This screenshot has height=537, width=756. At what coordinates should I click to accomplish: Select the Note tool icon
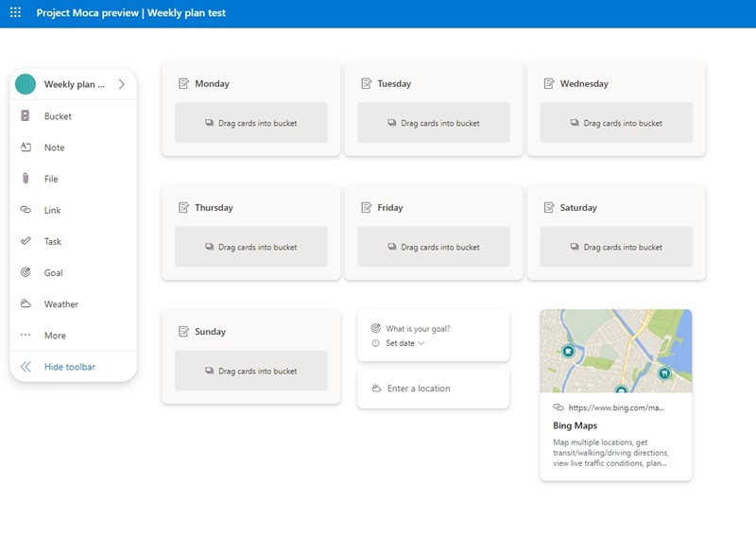pyautogui.click(x=26, y=147)
